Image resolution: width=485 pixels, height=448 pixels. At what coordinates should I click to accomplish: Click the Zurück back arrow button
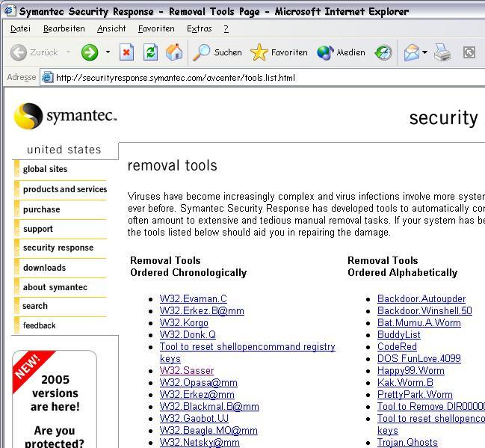(x=19, y=52)
